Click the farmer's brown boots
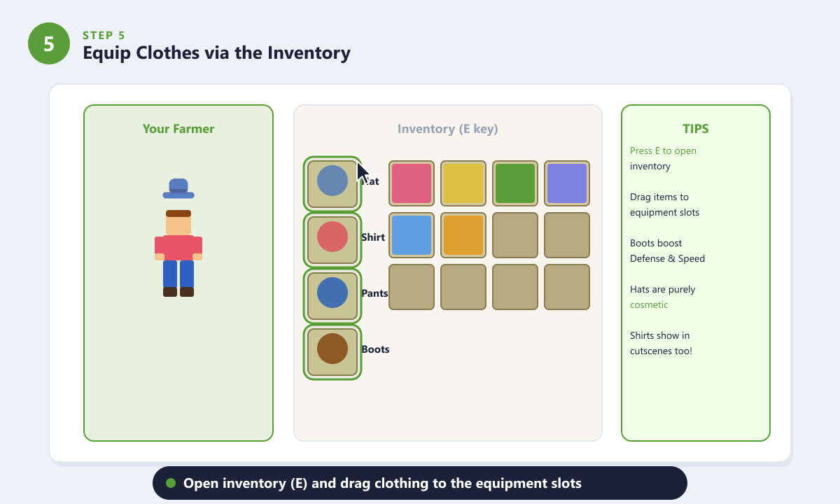Viewport: 840px width, 504px height. 178,292
